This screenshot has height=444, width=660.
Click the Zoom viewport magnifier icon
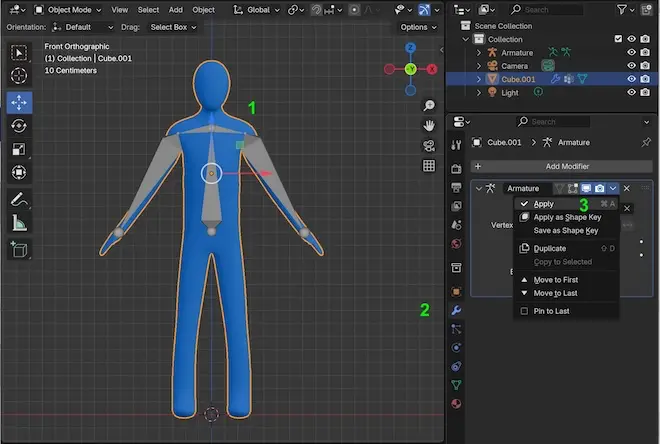coord(429,106)
